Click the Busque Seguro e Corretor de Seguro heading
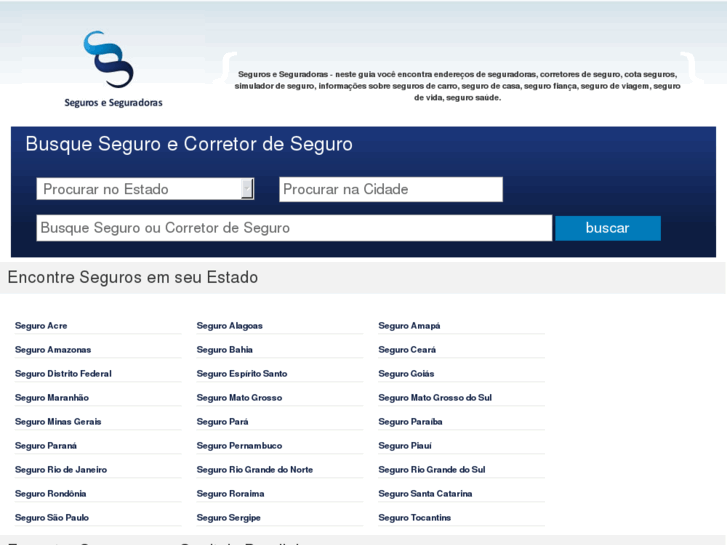Image resolution: width=727 pixels, height=545 pixels. (x=189, y=144)
